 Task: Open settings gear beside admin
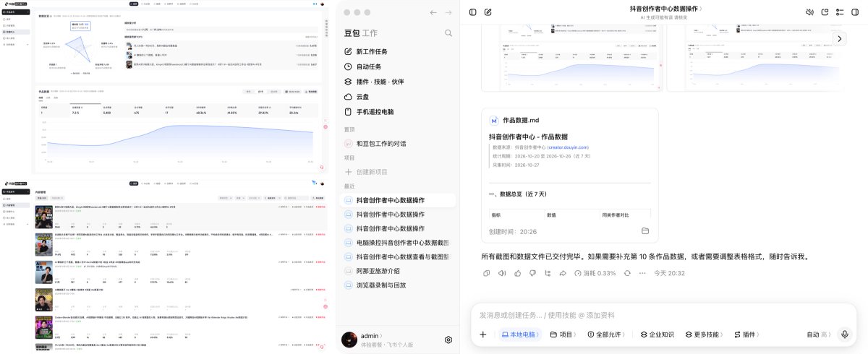coord(448,340)
